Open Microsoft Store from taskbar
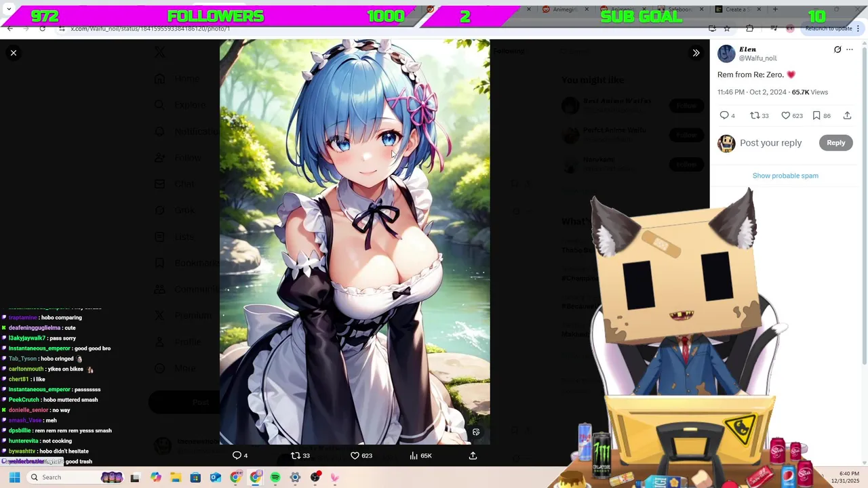 click(195, 477)
